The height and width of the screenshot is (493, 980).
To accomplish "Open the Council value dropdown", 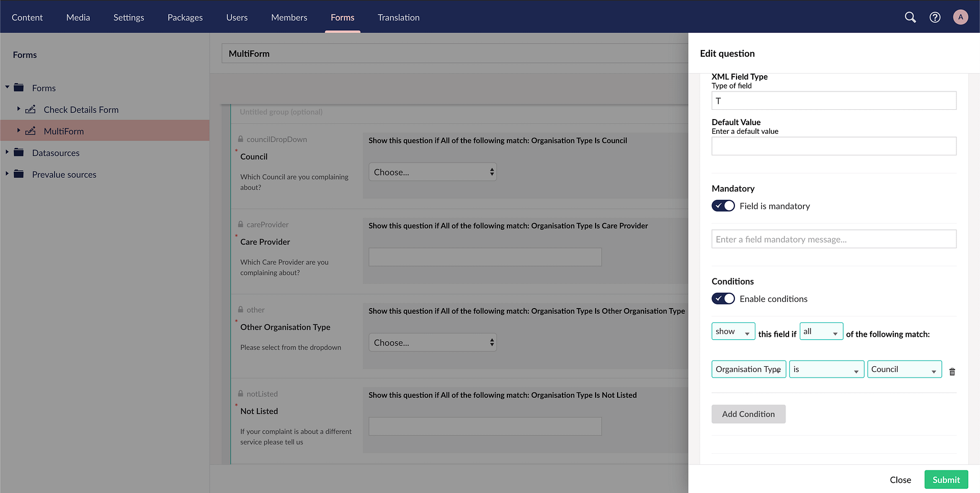I will point(904,369).
